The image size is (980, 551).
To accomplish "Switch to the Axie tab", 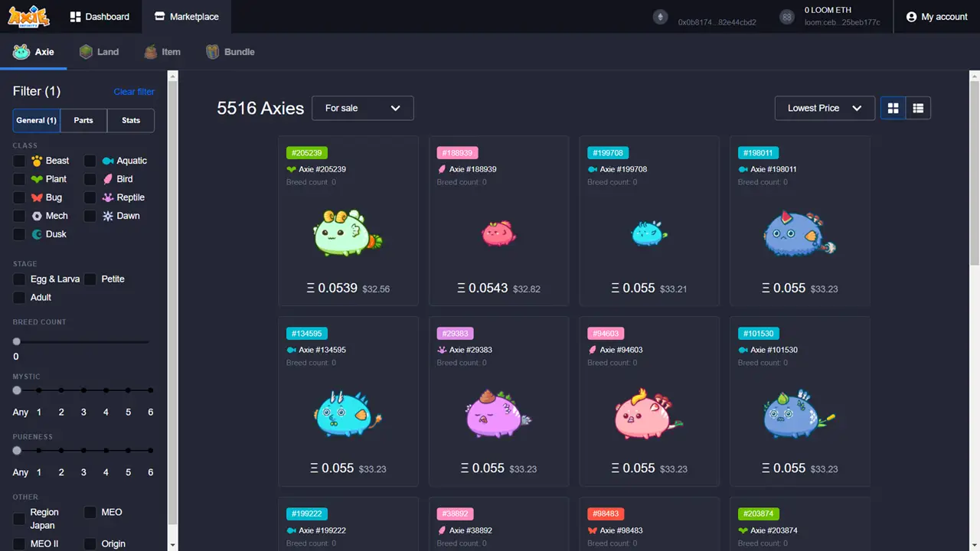I will point(34,52).
